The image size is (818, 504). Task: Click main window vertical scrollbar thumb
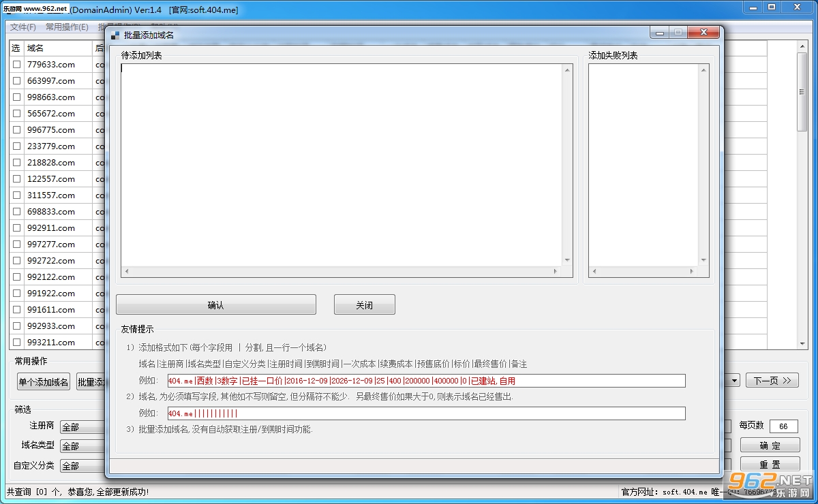click(802, 93)
